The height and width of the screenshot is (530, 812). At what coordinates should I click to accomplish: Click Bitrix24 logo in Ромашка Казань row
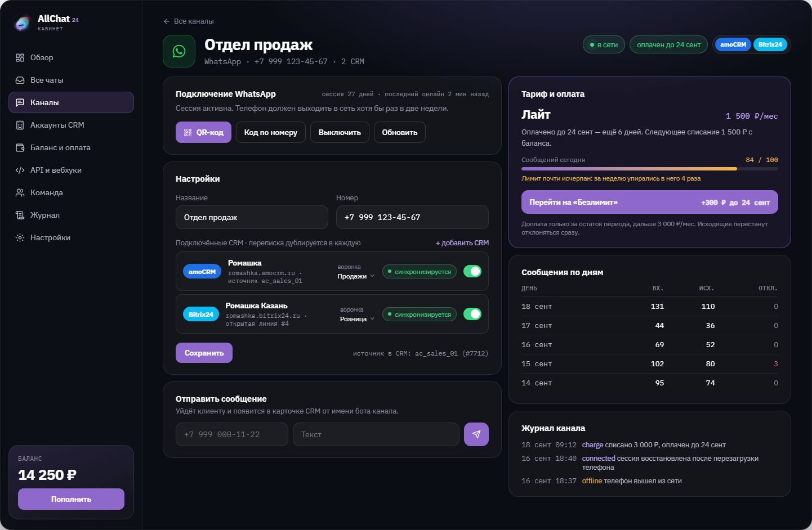click(x=201, y=315)
